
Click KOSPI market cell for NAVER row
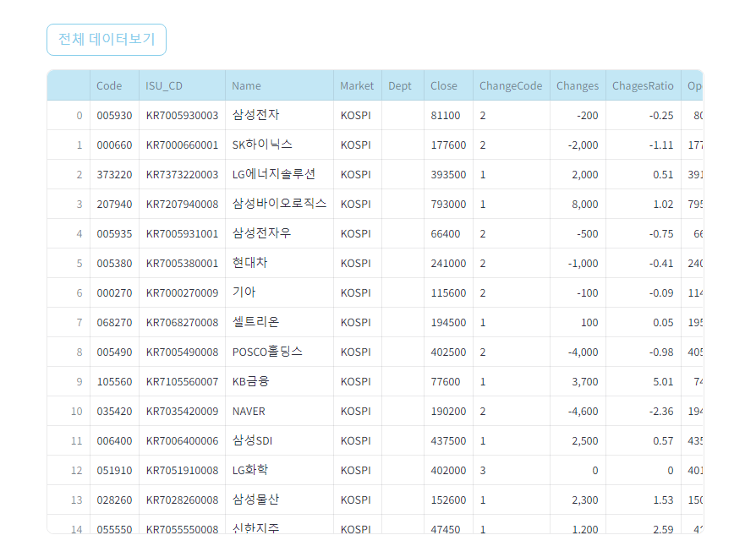(356, 412)
